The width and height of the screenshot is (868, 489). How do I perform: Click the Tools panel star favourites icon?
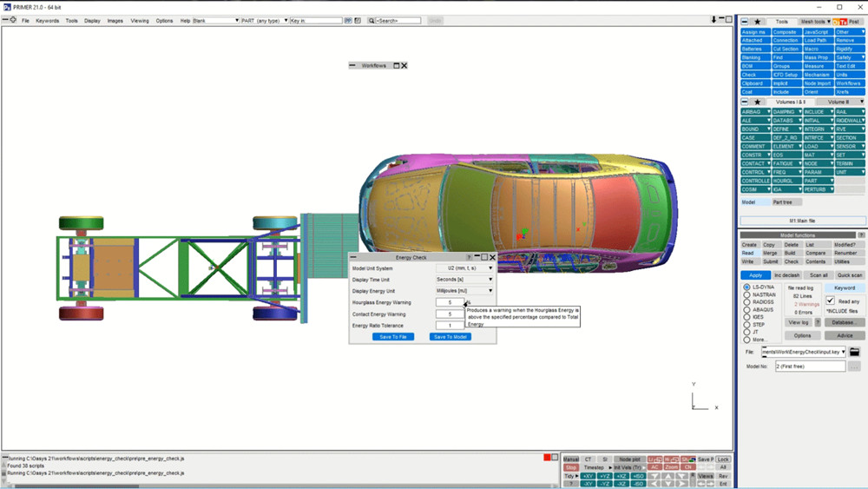(x=758, y=22)
